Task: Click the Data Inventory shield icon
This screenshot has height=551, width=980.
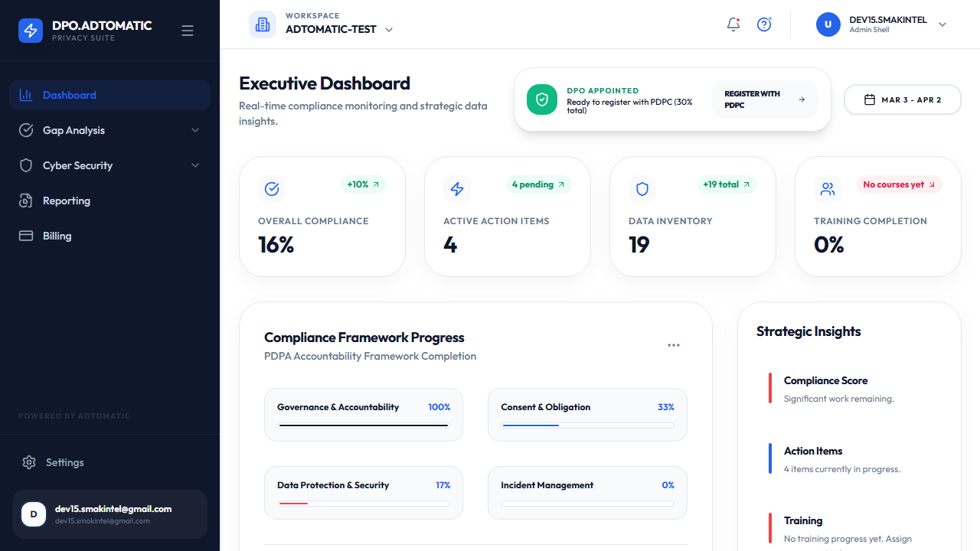Action: tap(642, 188)
